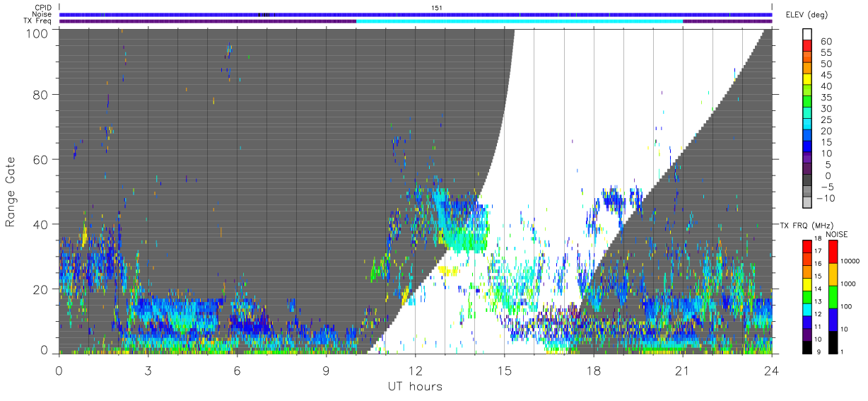Pick the light gray bottom swatch of ELEV colorbar
This screenshot has height=401, width=868.
[809, 203]
